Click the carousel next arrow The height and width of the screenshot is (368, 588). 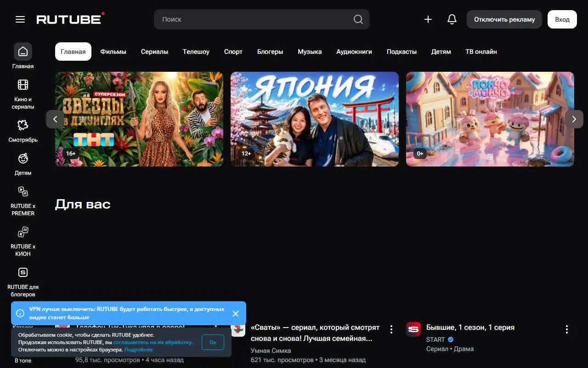tap(574, 119)
